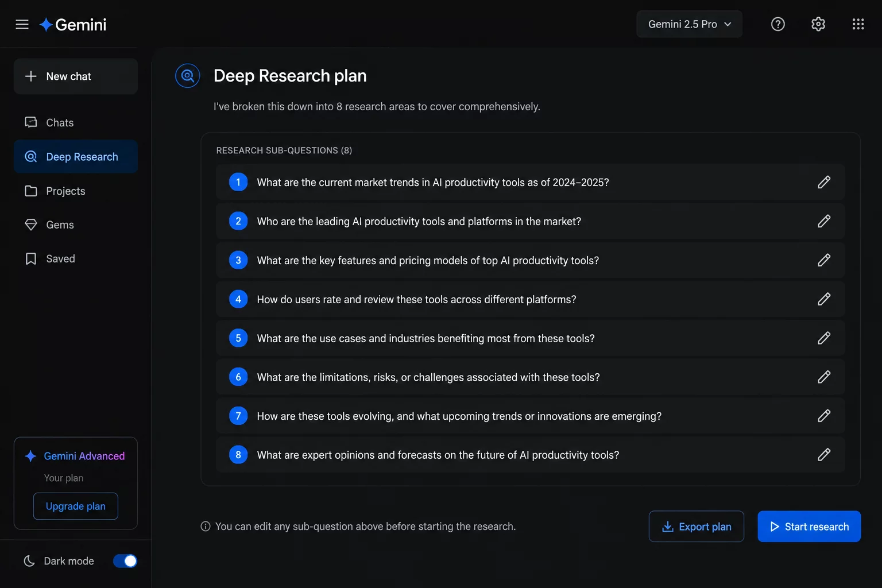Open the Gemini 2.5 Pro model dropdown

[689, 24]
